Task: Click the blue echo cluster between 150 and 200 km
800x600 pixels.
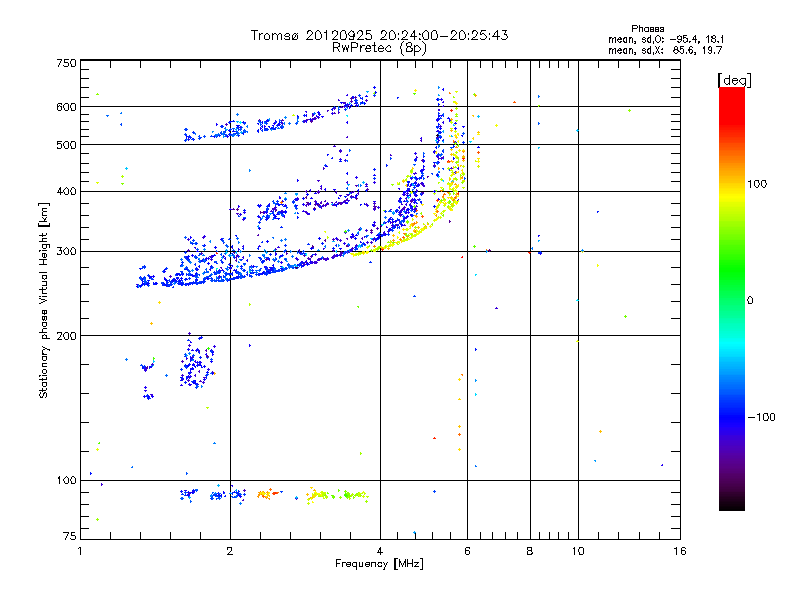Action: [196, 362]
